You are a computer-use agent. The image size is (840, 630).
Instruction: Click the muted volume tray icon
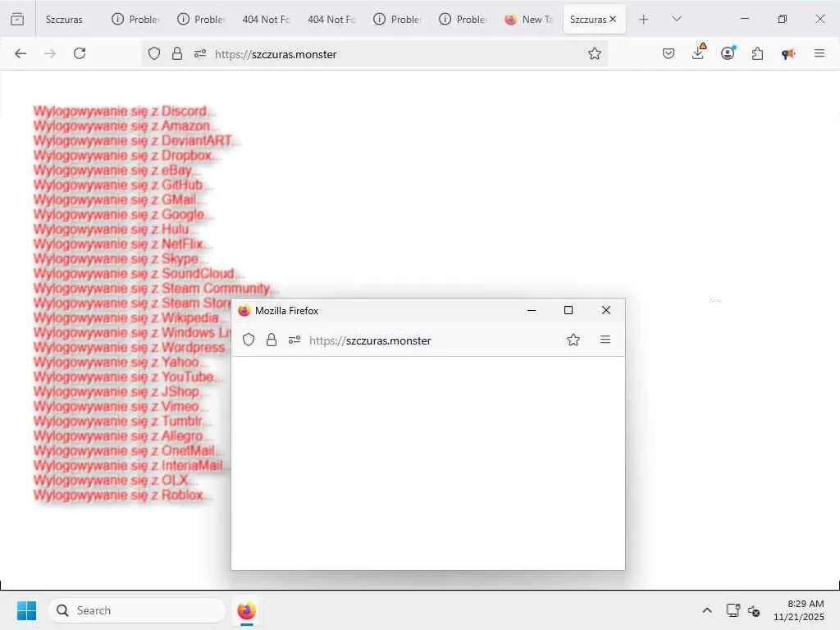[x=755, y=610]
